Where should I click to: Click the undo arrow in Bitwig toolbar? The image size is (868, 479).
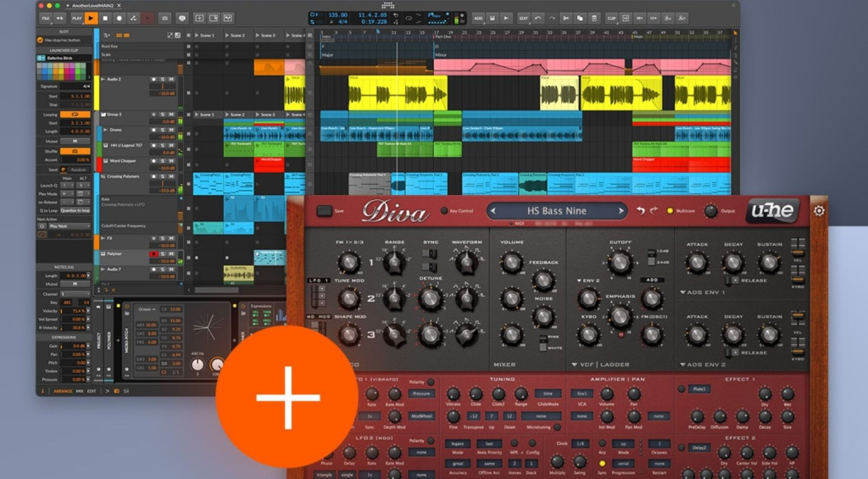pos(537,19)
